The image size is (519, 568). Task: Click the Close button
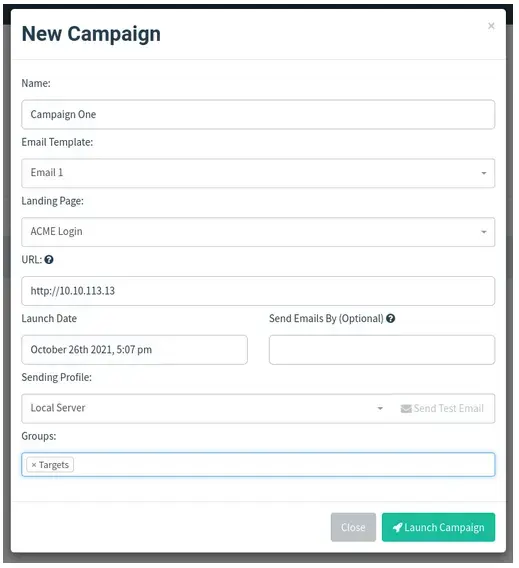click(x=353, y=527)
